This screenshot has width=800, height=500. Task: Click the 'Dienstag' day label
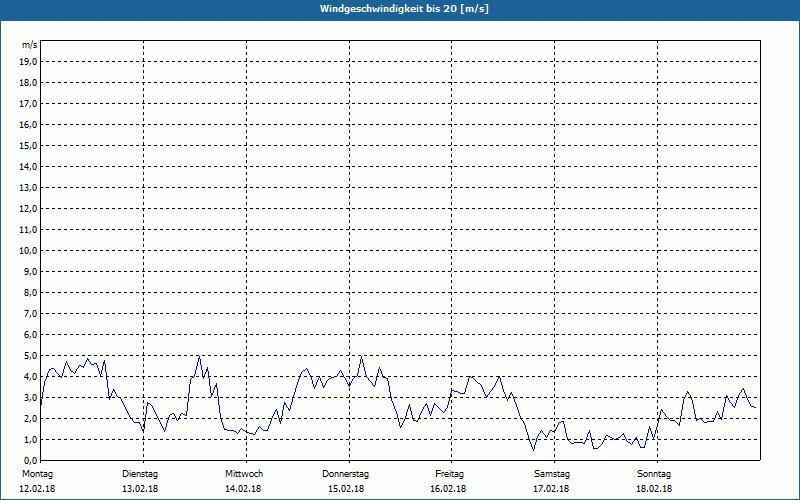click(x=140, y=474)
